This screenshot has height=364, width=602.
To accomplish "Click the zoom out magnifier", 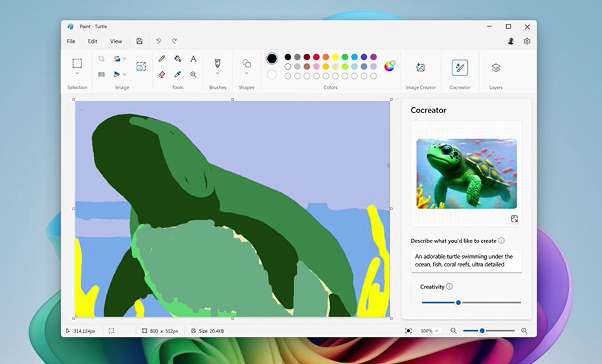I will click(453, 330).
